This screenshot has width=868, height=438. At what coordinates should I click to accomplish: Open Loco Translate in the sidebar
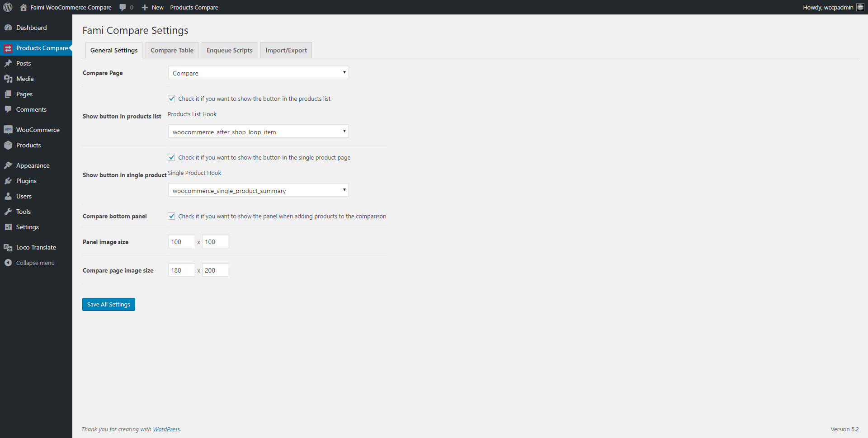[x=36, y=247]
